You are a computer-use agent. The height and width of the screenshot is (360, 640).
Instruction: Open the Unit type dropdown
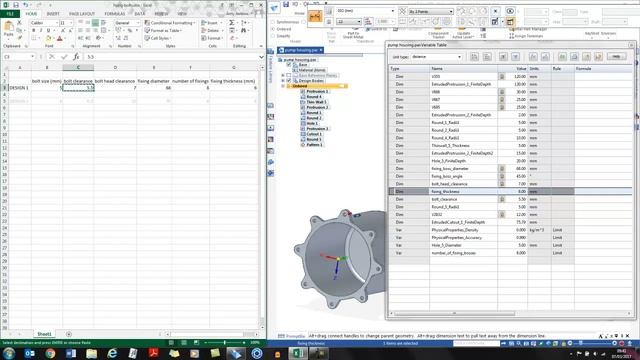pyautogui.click(x=459, y=57)
